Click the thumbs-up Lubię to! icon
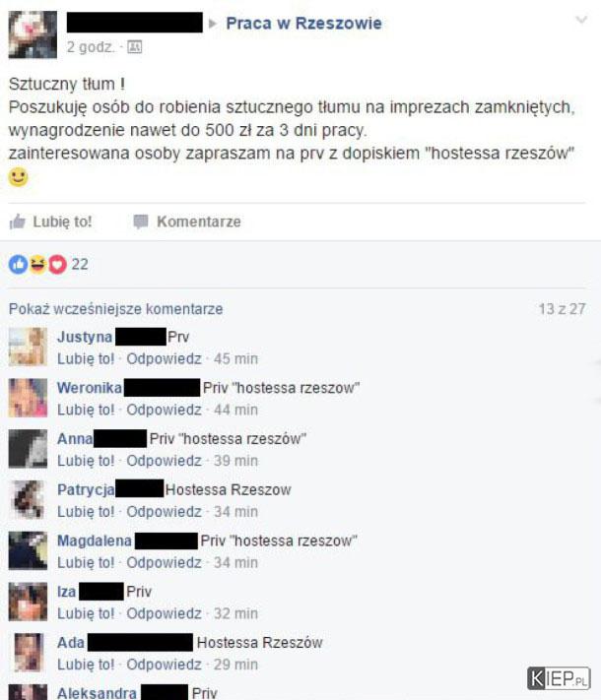 pos(17,222)
